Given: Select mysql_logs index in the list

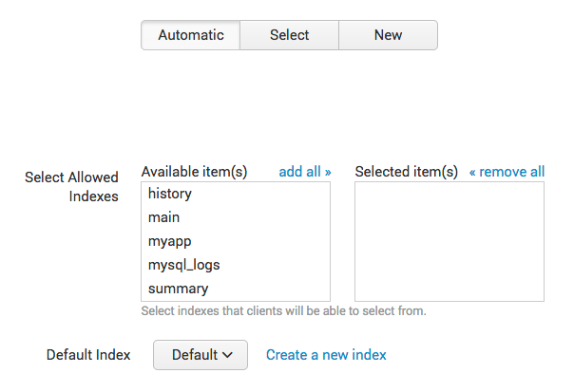Looking at the screenshot, I should [x=236, y=265].
